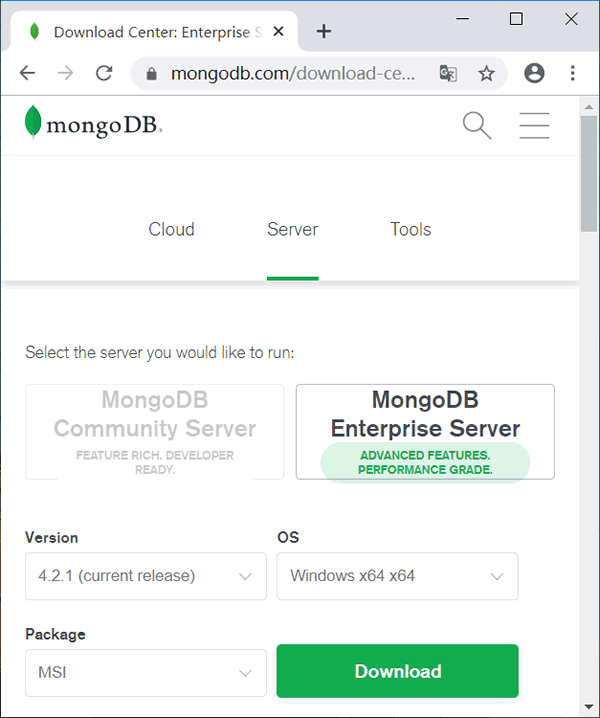This screenshot has width=600, height=718.
Task: Close the Download Center tab
Action: (278, 32)
